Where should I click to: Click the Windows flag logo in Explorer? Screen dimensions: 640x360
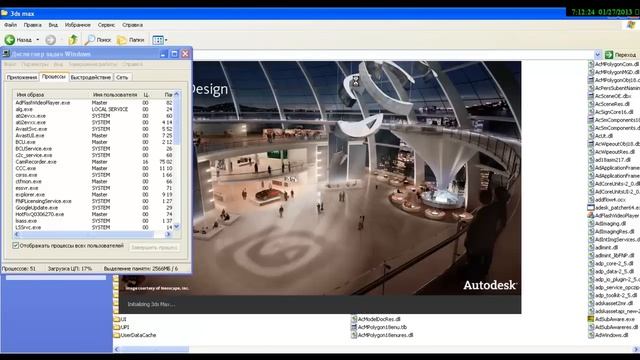631,25
